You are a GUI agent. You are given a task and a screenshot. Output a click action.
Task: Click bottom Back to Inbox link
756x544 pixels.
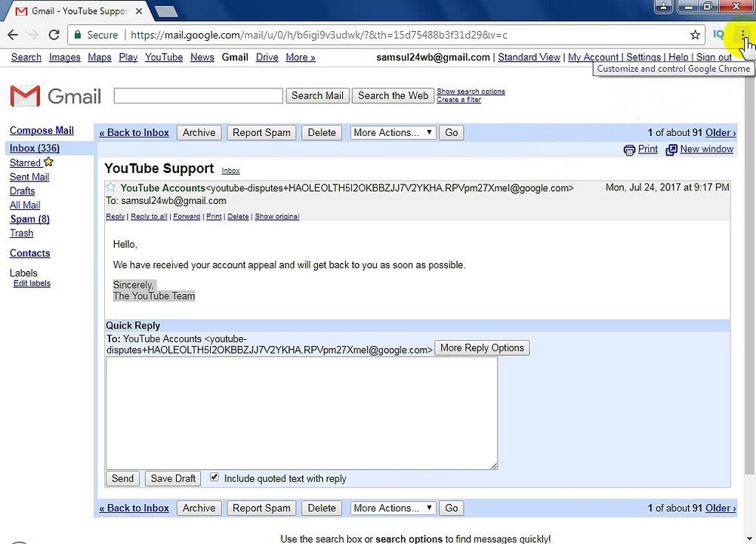134,508
